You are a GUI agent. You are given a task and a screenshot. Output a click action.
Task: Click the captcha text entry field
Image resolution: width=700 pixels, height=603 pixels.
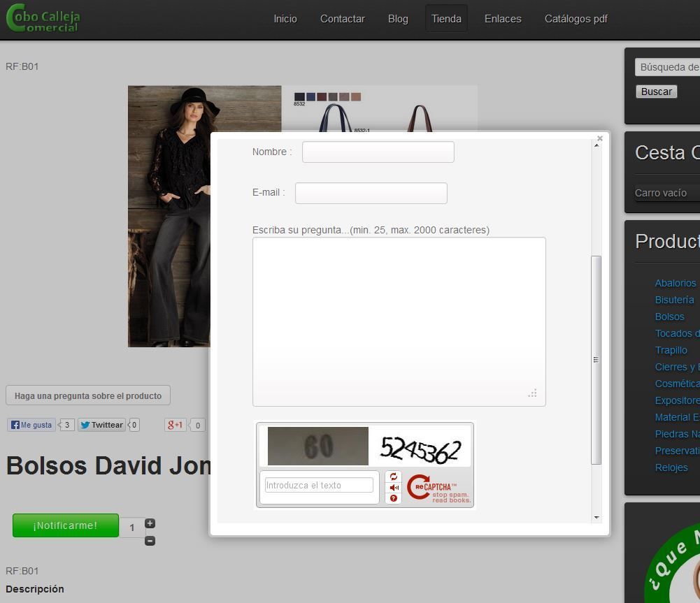(319, 485)
